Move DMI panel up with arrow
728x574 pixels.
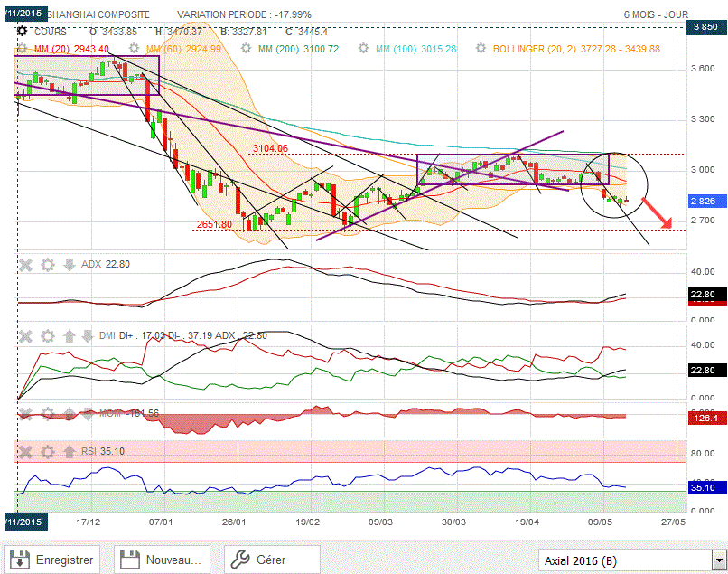[70, 336]
